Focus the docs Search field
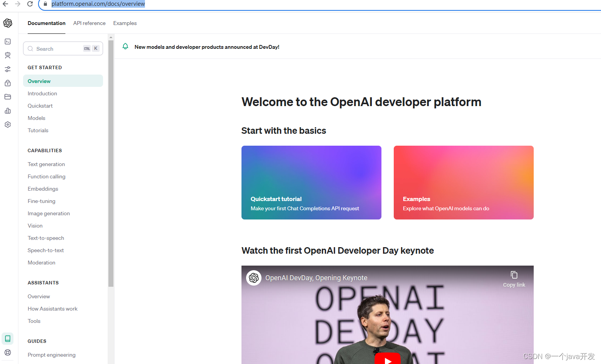The height and width of the screenshot is (364, 601). [63, 48]
